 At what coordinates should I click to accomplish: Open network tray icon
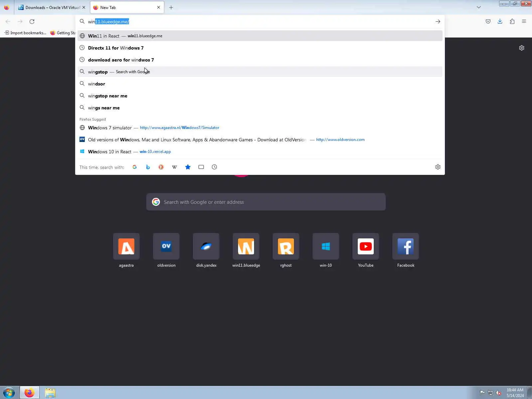(490, 393)
